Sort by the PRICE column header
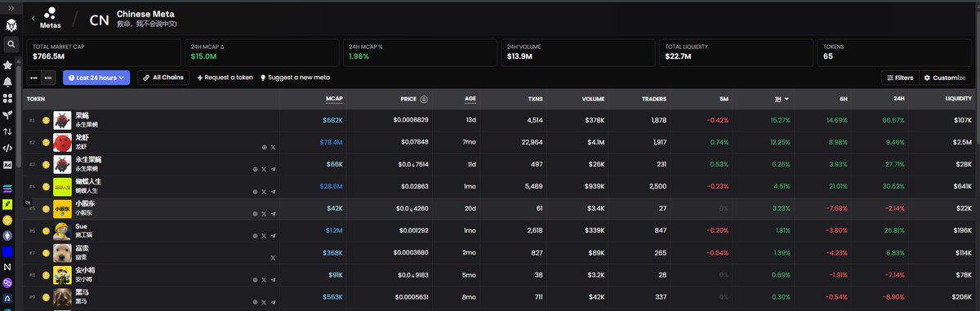Image resolution: width=980 pixels, height=311 pixels. point(408,99)
